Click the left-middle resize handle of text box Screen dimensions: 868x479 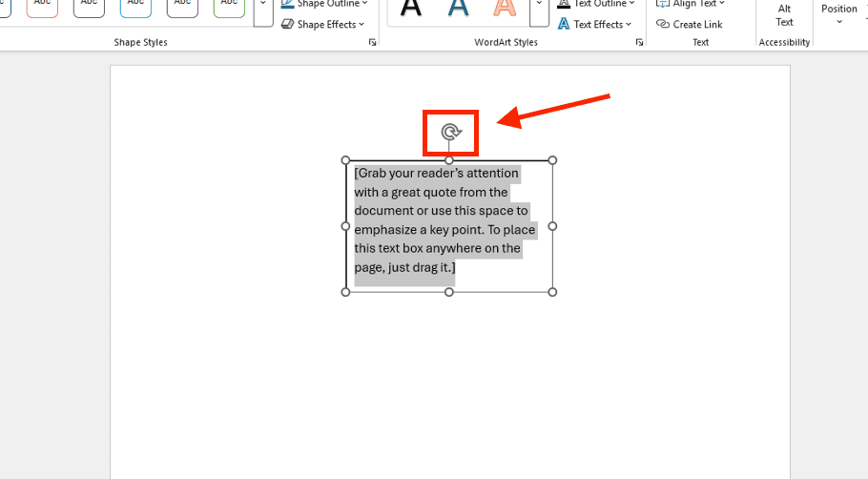pyautogui.click(x=345, y=226)
